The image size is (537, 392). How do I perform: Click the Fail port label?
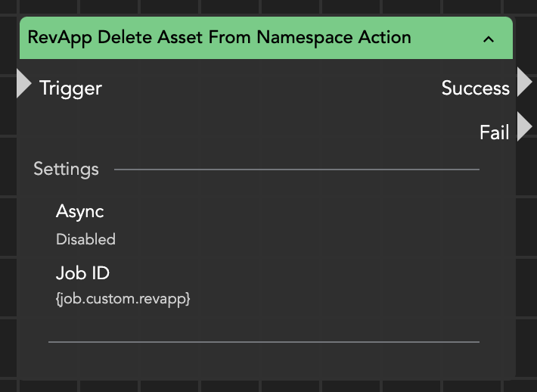(494, 133)
